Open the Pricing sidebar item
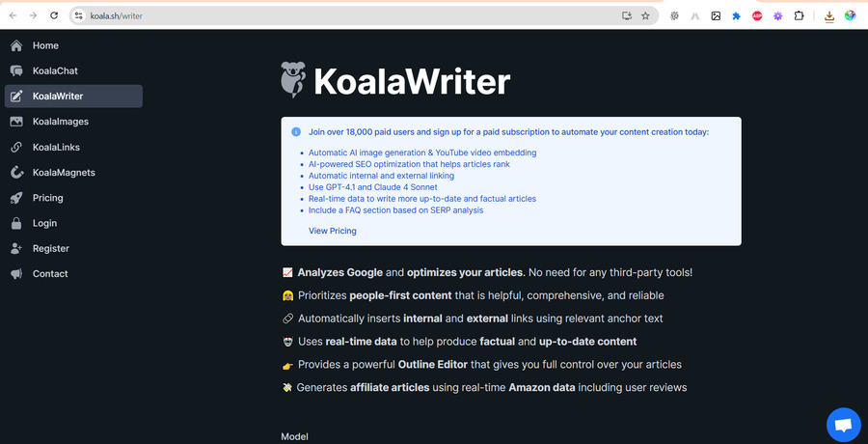Screen dimensions: 868x444 [x=73, y=198]
